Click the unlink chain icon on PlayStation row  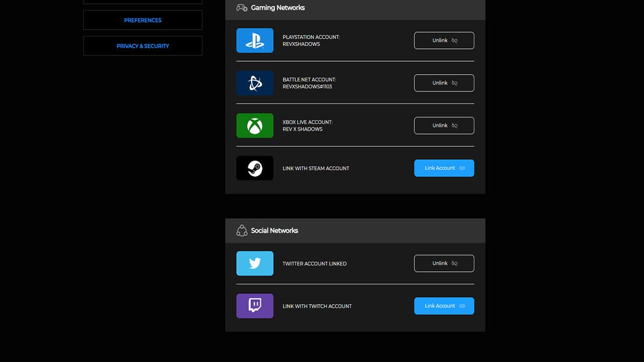click(x=454, y=40)
